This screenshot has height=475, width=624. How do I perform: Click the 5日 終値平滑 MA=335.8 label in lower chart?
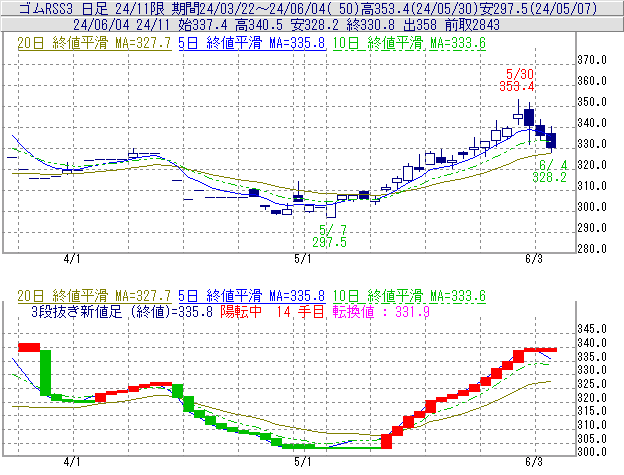click(x=252, y=296)
